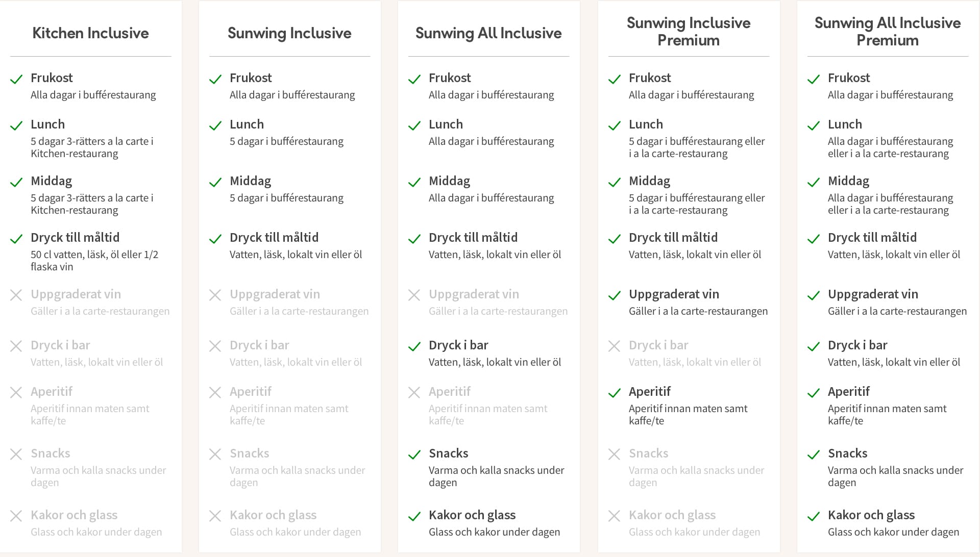The image size is (980, 557).
Task: Click the grey X beside Snacks in Sunwing Inclusive
Action: pos(215,454)
